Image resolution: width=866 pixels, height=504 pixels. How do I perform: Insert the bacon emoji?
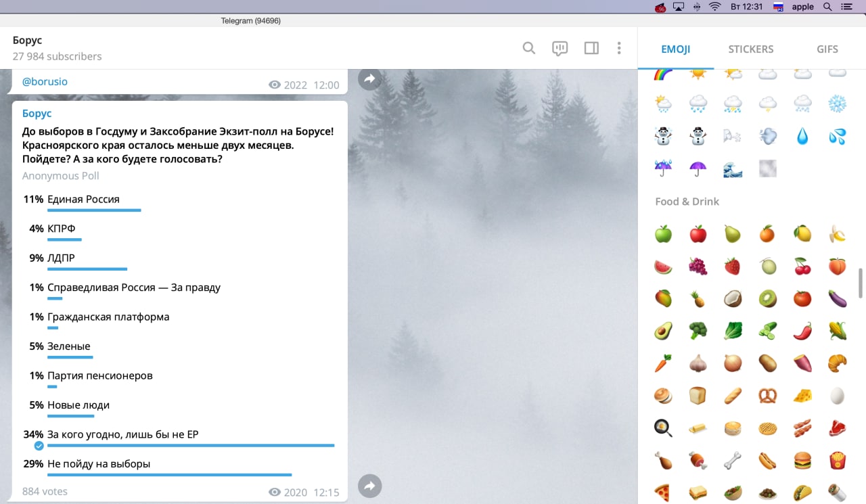pos(802,428)
